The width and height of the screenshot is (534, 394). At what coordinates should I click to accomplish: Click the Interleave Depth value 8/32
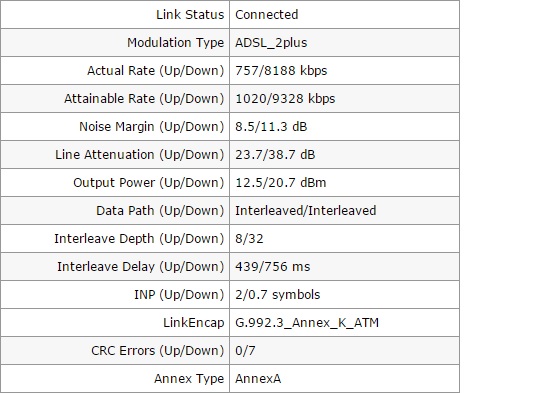pos(249,238)
